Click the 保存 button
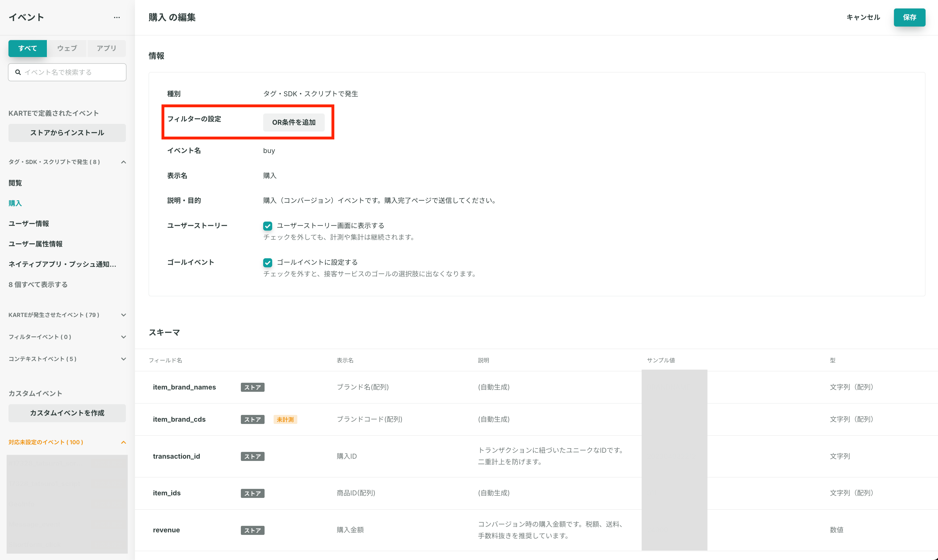The image size is (938, 560). coord(909,17)
